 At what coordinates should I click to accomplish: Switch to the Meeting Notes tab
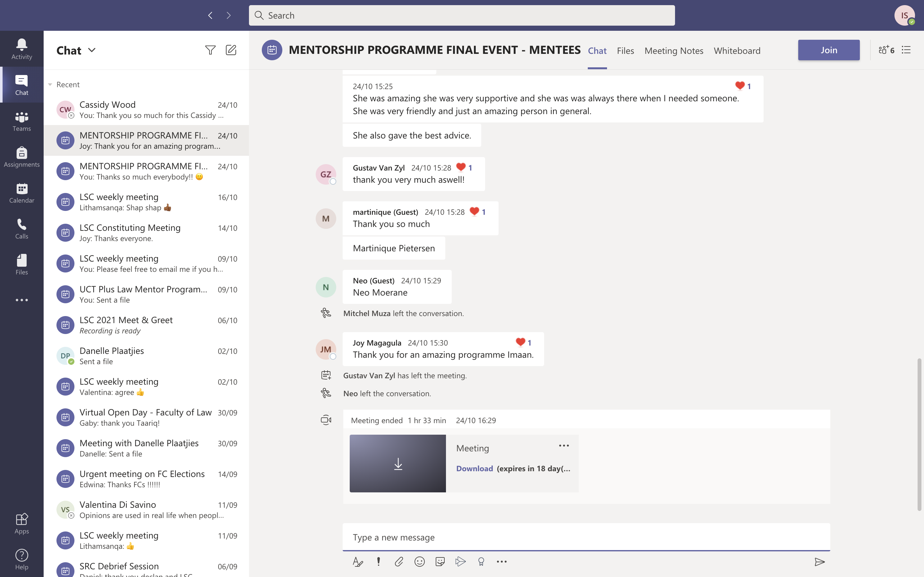pyautogui.click(x=673, y=50)
